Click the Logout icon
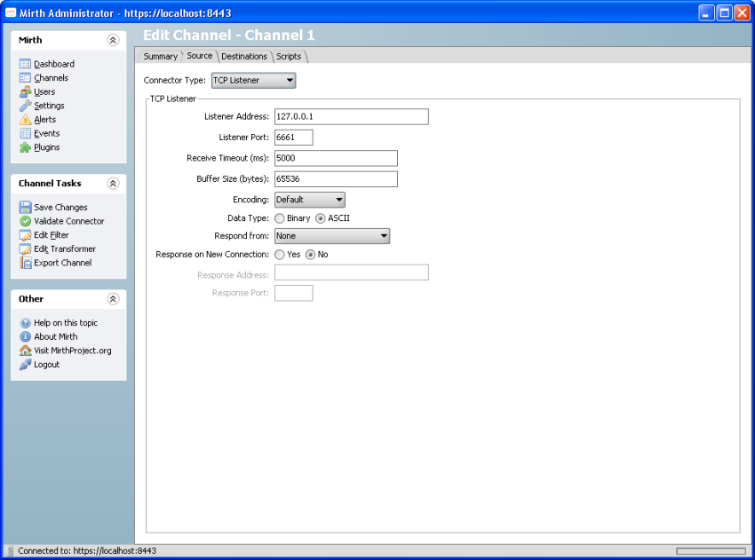Viewport: 755px width, 560px height. pos(25,365)
